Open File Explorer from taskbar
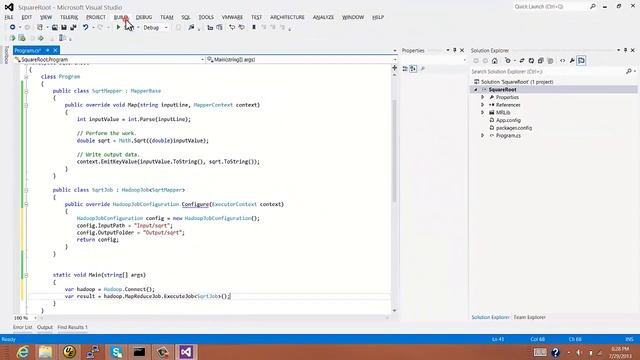Screen dimensions: 640x360 pyautogui.click(x=46, y=352)
